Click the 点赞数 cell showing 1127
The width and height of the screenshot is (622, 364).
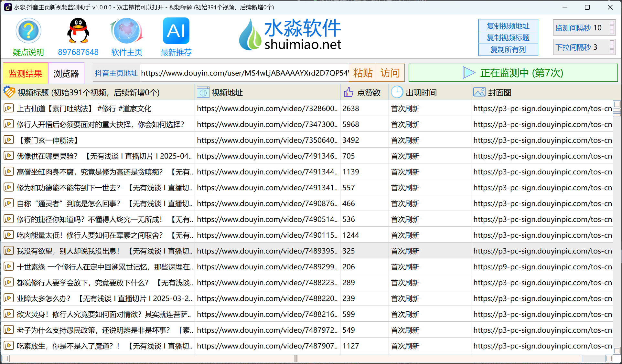[x=364, y=346]
